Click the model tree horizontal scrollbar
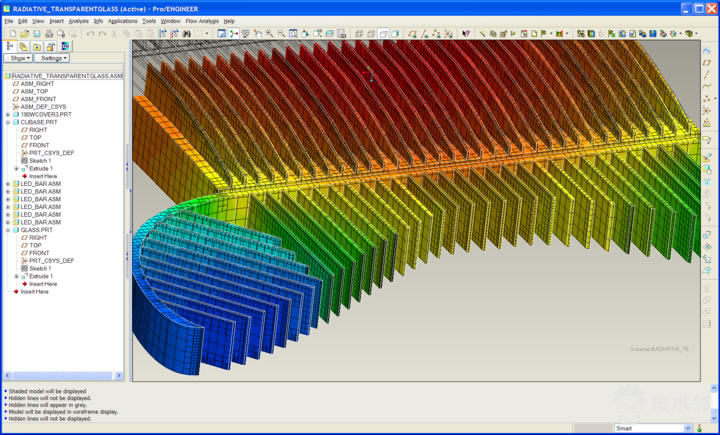The width and height of the screenshot is (720, 435). click(60, 376)
